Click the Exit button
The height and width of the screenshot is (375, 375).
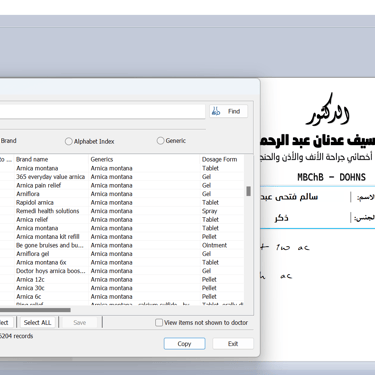pyautogui.click(x=233, y=344)
